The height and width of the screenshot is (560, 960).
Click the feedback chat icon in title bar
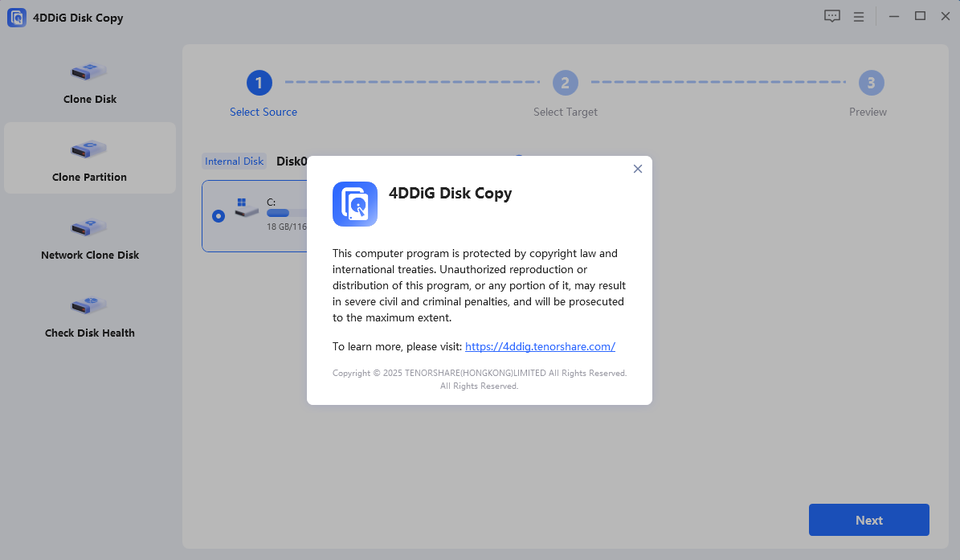(831, 17)
